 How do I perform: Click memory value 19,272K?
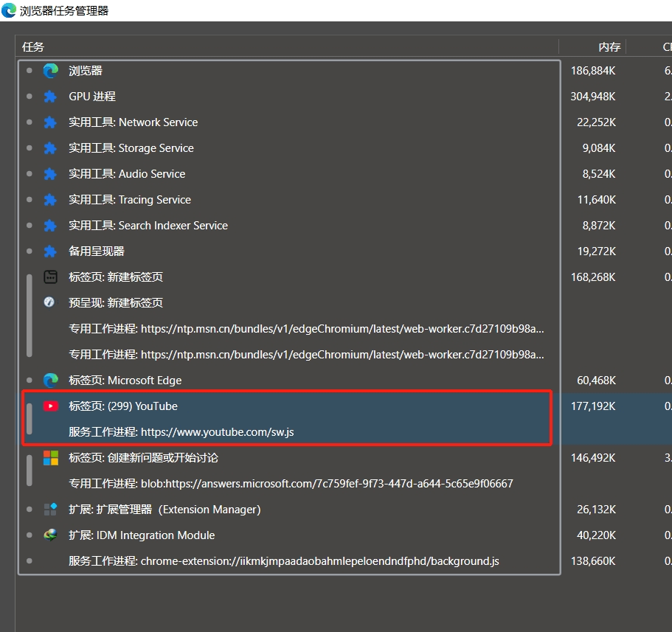coord(597,251)
